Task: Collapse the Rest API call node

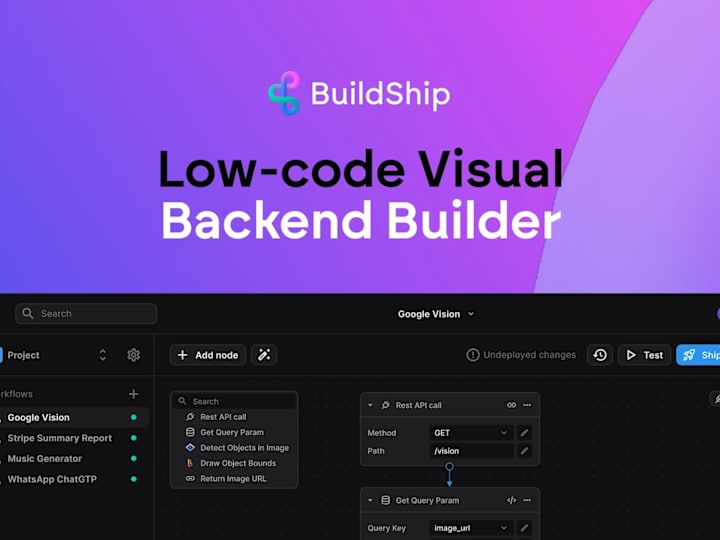Action: click(x=370, y=405)
